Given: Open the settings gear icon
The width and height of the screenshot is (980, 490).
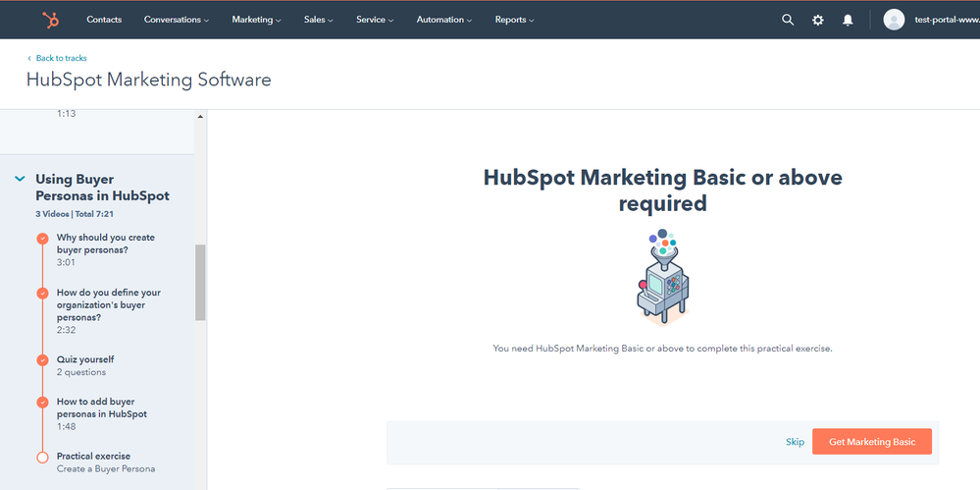Looking at the screenshot, I should click(x=817, y=20).
